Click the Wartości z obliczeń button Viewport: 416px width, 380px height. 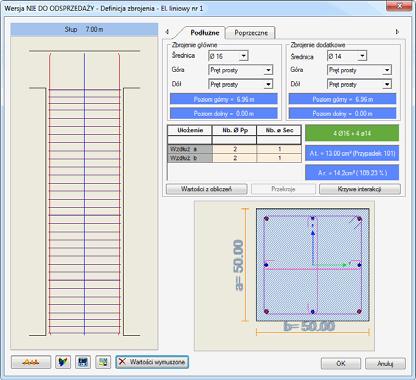207,189
